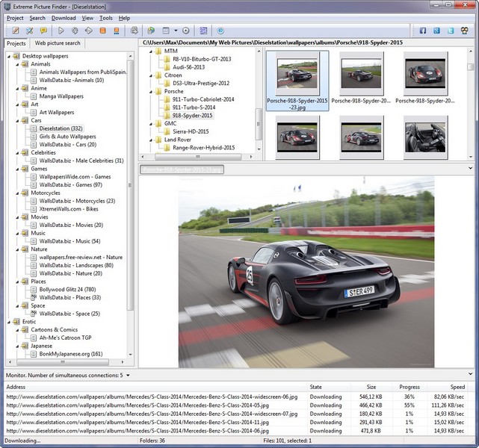The width and height of the screenshot is (479, 448).
Task: Open project properties via the wrench icon
Action: pyautogui.click(x=30, y=31)
